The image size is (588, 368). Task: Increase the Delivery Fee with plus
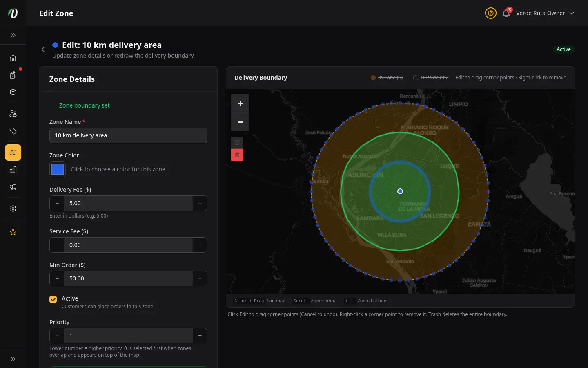[x=200, y=203]
